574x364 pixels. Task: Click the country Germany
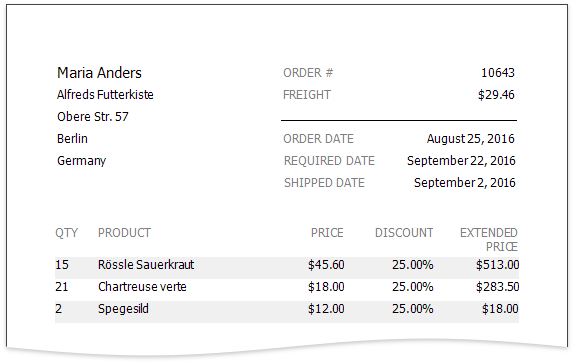click(81, 161)
